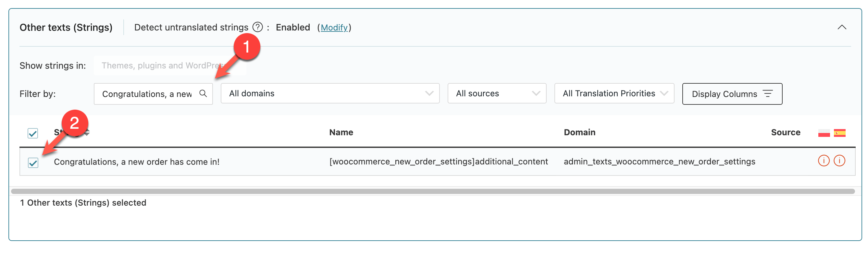868x264 pixels.
Task: Click the horizontal scrollbar below the table
Action: point(433,191)
